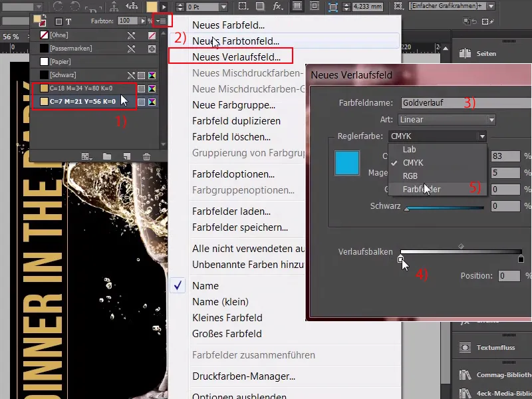
Task: Open the stroke weight 0 Pt dropdown
Action: (223, 7)
